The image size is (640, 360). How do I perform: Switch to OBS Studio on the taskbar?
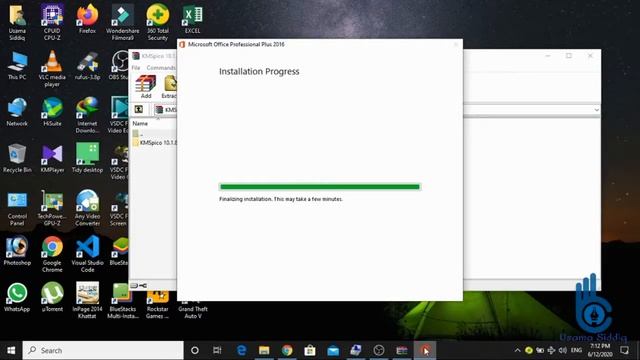(x=379, y=350)
